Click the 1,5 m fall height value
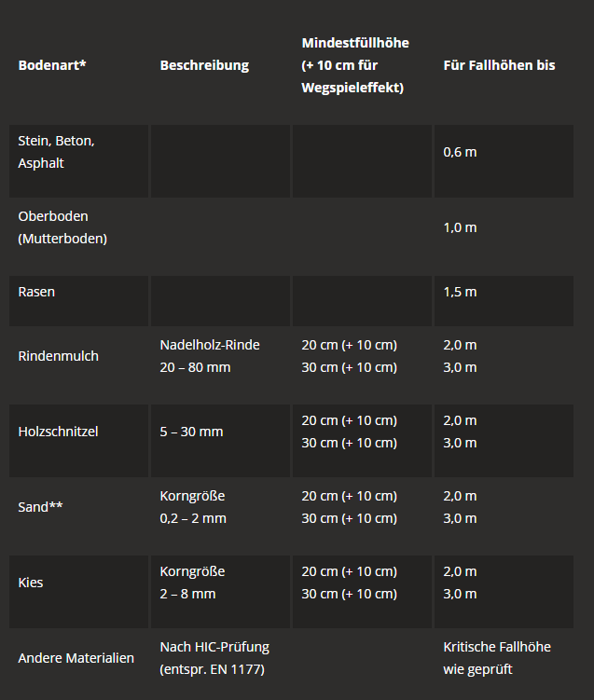 click(x=460, y=292)
